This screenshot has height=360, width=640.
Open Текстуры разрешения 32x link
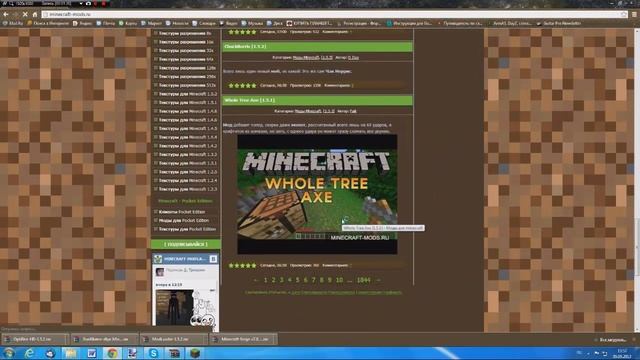coord(186,51)
